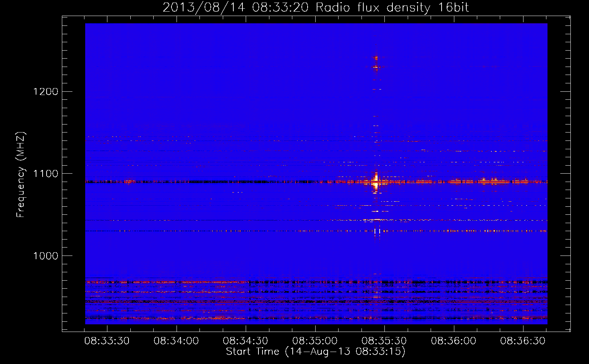589x364 pixels.
Task: Click the "Frequency (MHZ)" axis label
Action: coord(21,175)
